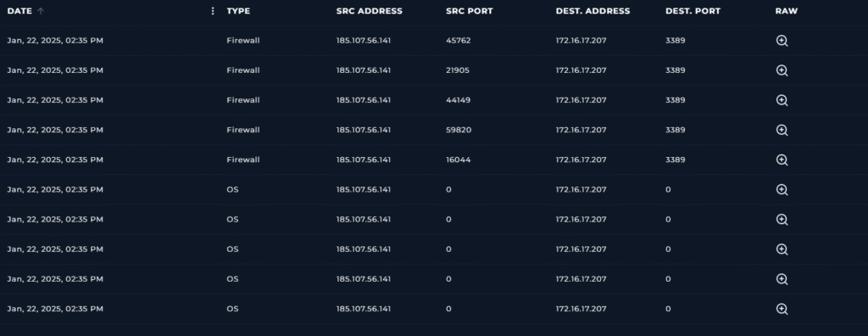Select the RAW column header
868x336 pixels.
[x=787, y=11]
